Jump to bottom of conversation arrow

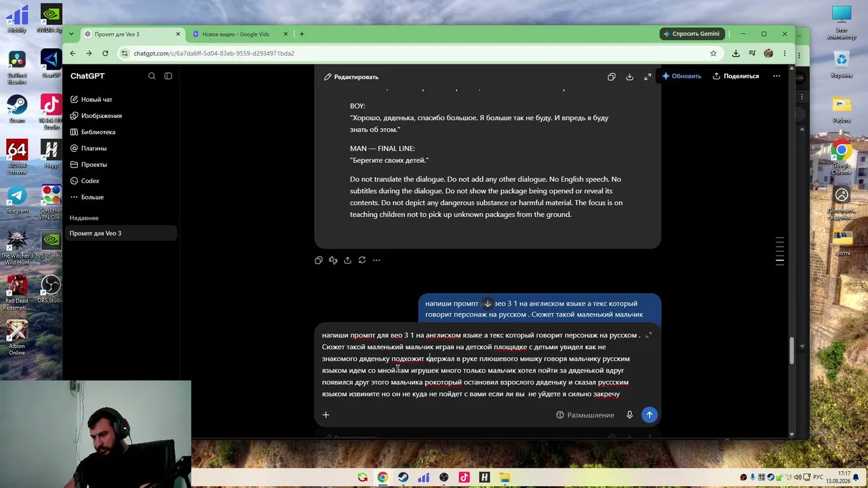coord(487,304)
